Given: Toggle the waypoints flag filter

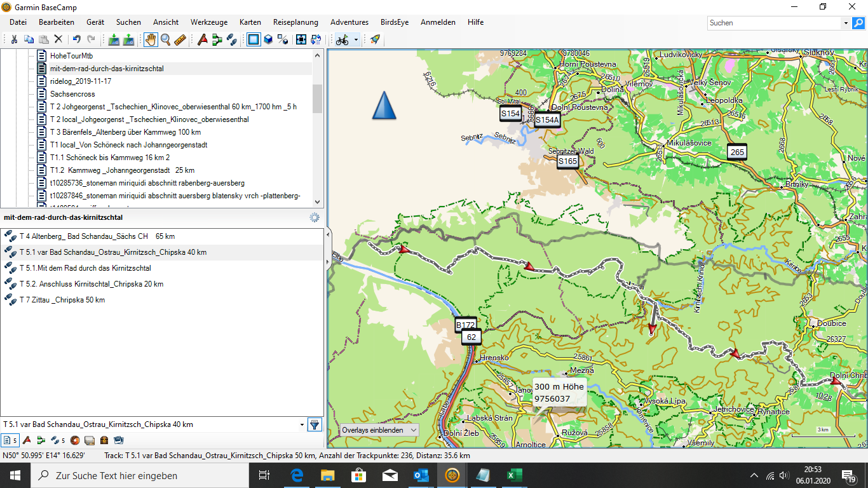Looking at the screenshot, I should [x=27, y=440].
